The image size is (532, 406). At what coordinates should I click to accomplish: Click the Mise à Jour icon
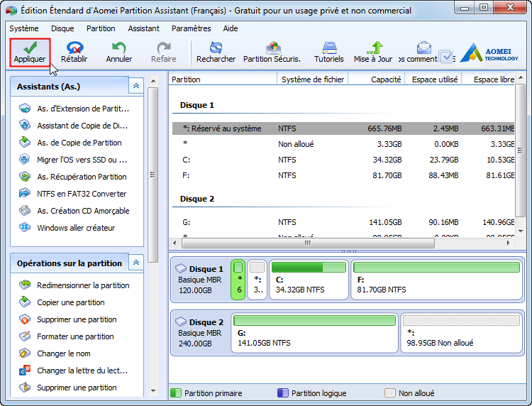pyautogui.click(x=373, y=53)
